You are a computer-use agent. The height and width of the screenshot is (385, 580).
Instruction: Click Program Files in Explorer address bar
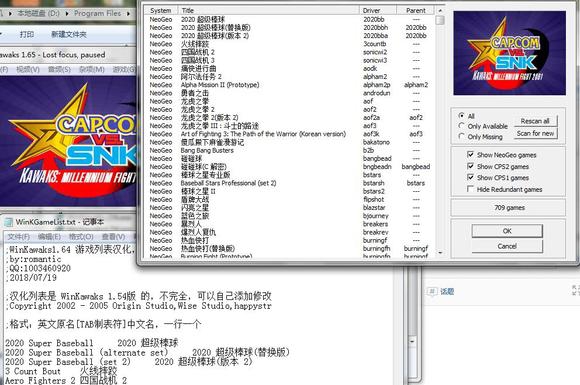97,13
